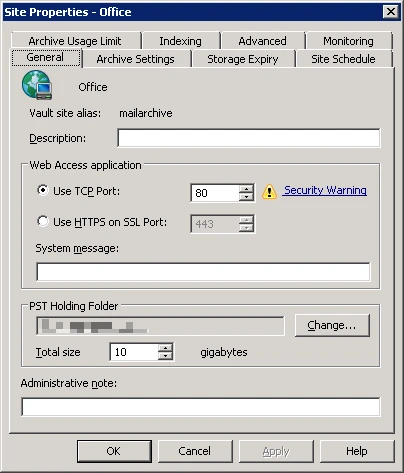
Task: Open the Monitoring tab
Action: point(348,41)
